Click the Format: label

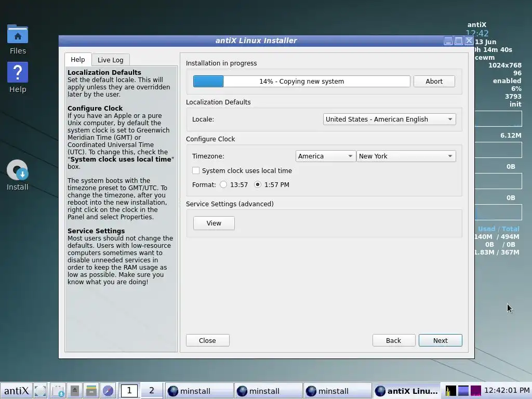(x=204, y=184)
